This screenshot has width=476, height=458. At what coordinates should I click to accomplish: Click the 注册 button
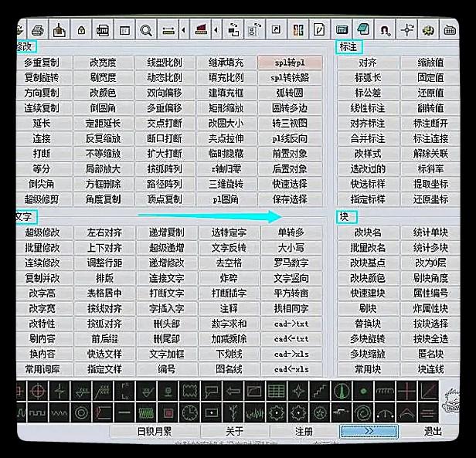click(304, 431)
